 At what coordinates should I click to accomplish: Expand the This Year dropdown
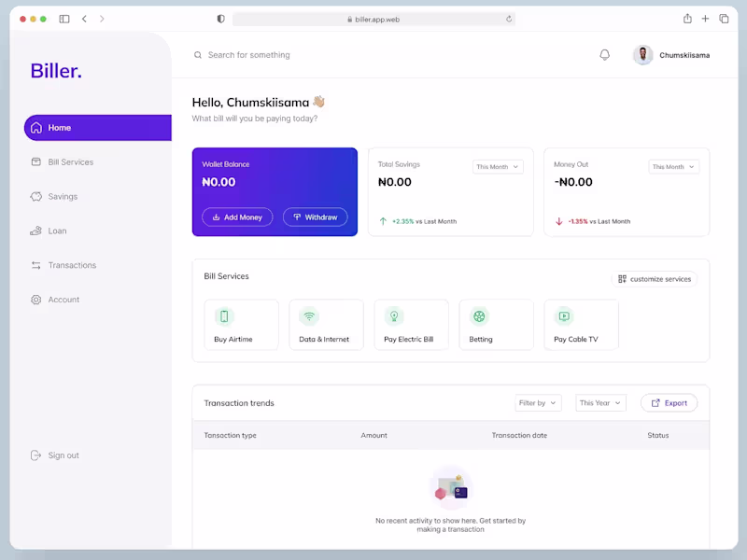pos(600,402)
